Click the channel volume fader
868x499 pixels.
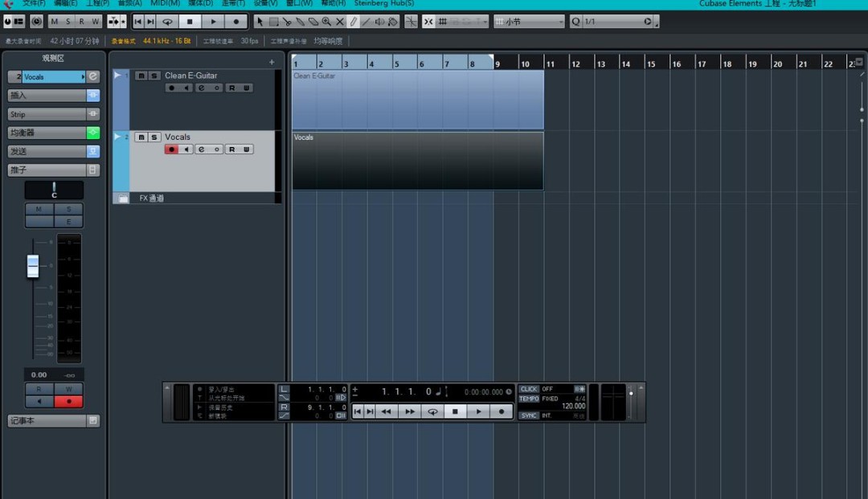coord(32,265)
